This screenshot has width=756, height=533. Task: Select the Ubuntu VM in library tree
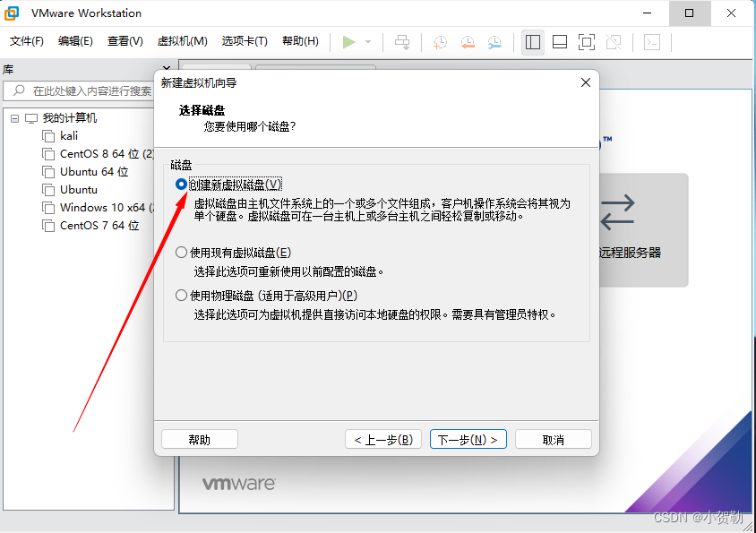[x=79, y=190]
